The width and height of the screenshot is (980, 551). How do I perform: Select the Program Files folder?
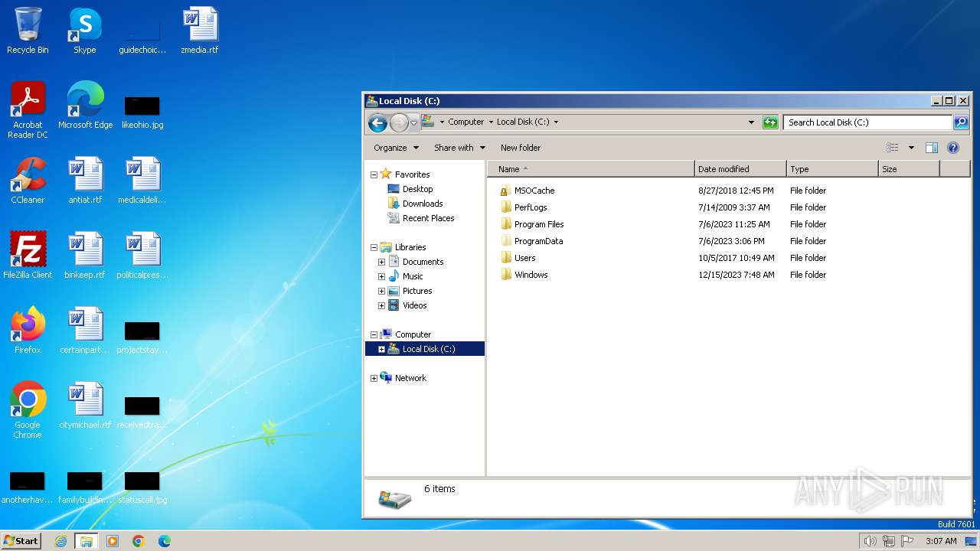tap(538, 224)
